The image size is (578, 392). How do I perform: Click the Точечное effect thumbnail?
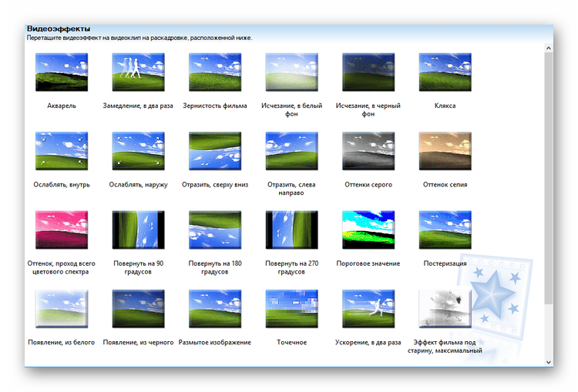coord(291,309)
